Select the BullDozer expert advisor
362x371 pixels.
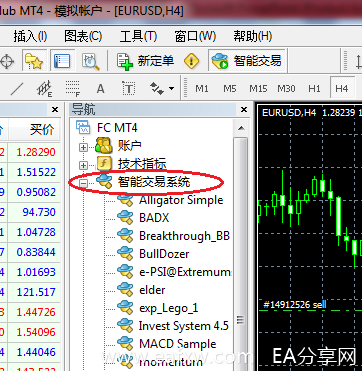point(164,254)
